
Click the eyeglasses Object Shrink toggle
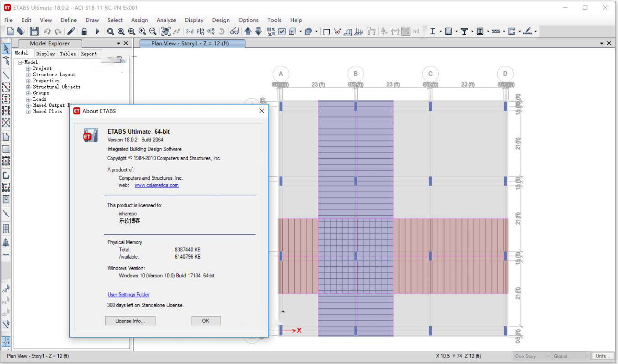pos(234,31)
